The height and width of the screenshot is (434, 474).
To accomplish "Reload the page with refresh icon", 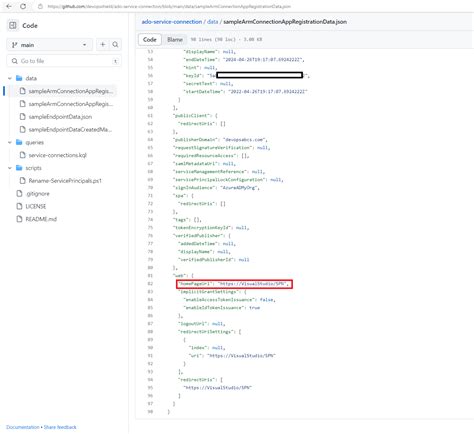I will (x=23, y=6).
